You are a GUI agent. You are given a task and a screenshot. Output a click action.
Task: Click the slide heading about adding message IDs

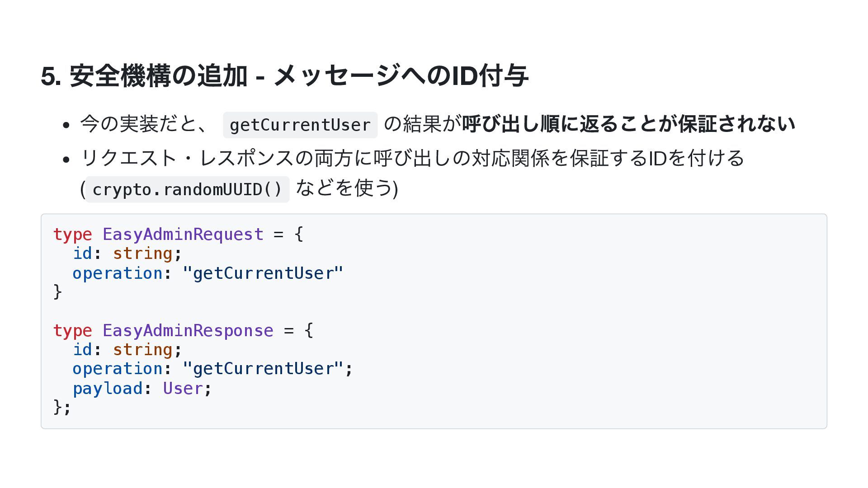[x=284, y=76]
